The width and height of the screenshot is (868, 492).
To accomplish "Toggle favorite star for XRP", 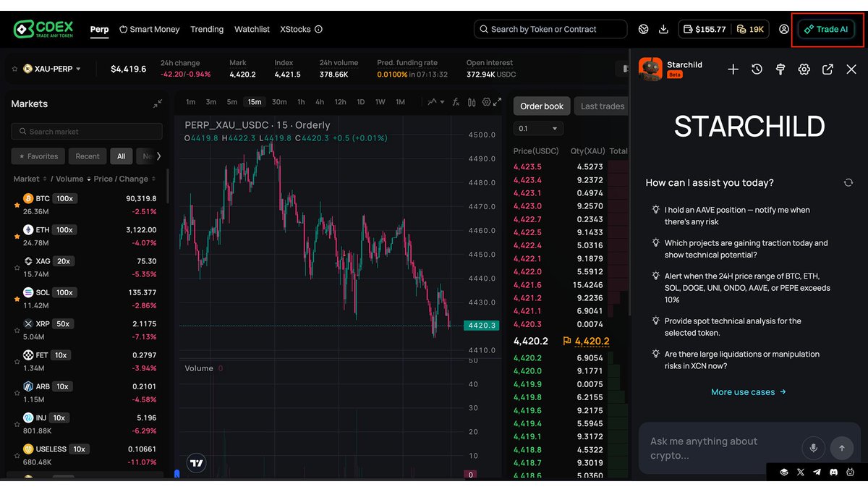I will [x=17, y=331].
